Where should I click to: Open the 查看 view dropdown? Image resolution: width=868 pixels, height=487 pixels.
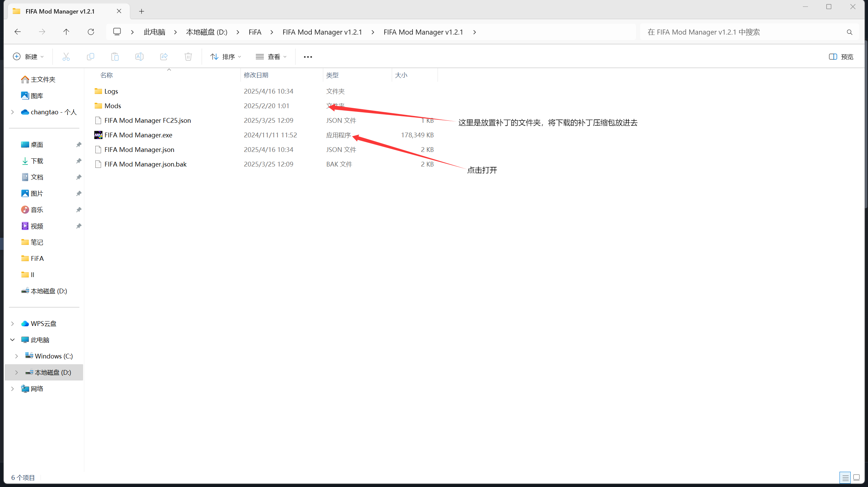click(271, 57)
